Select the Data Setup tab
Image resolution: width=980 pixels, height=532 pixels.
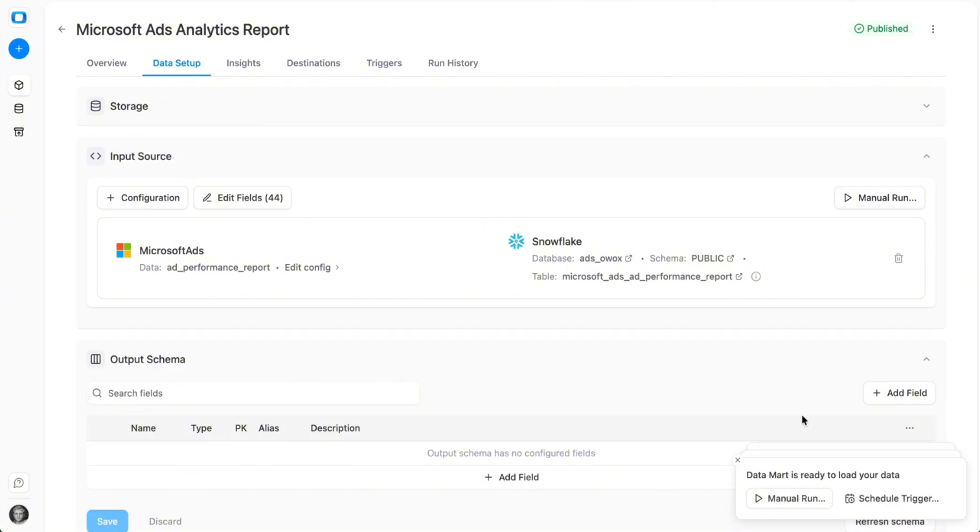tap(177, 63)
